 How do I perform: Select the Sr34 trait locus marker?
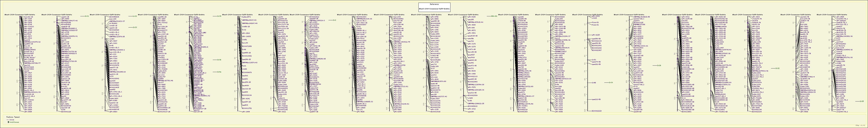point(611,82)
